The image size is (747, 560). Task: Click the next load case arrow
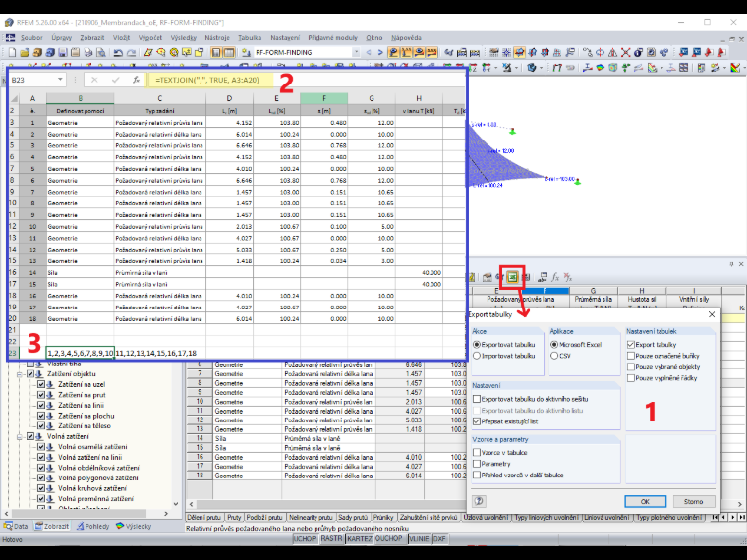[380, 52]
